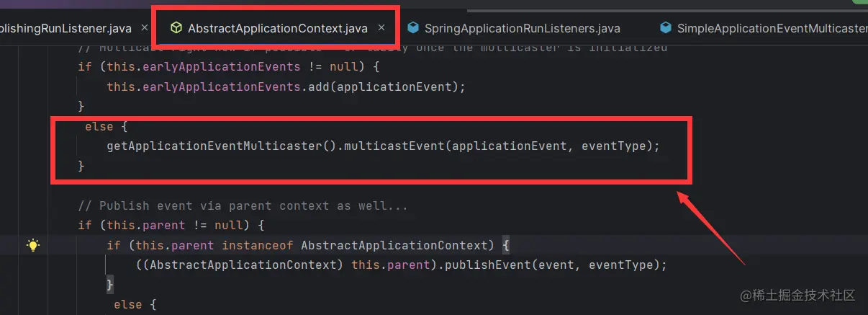Screen dimensions: 868x315
Task: Click the green indicator at top right
Action: [859, 3]
